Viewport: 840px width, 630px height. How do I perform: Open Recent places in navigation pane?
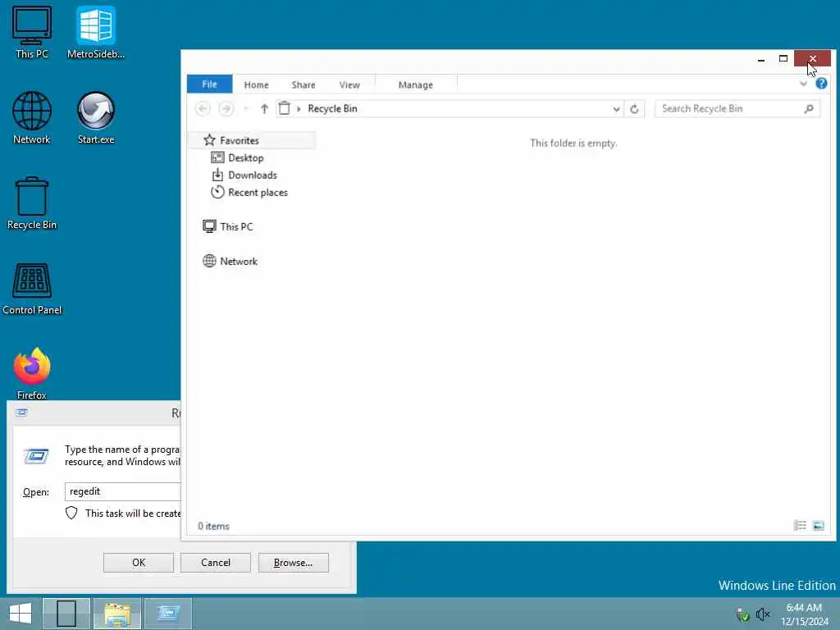tap(249, 192)
